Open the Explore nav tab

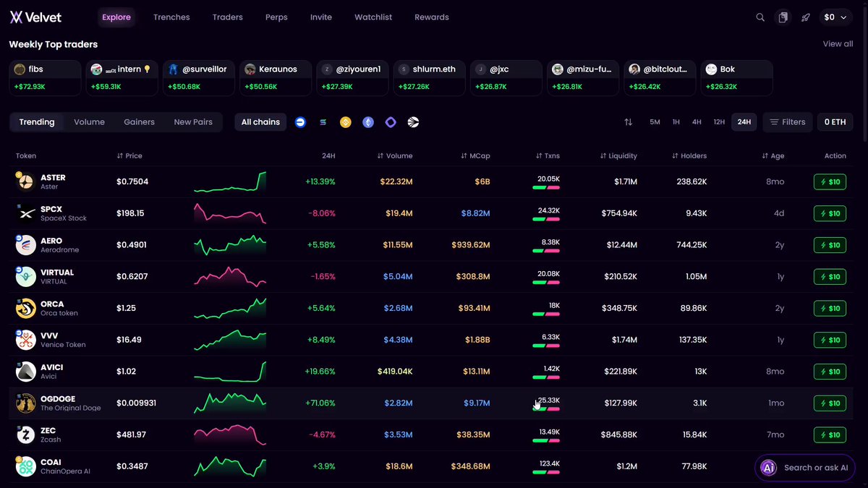pyautogui.click(x=116, y=17)
